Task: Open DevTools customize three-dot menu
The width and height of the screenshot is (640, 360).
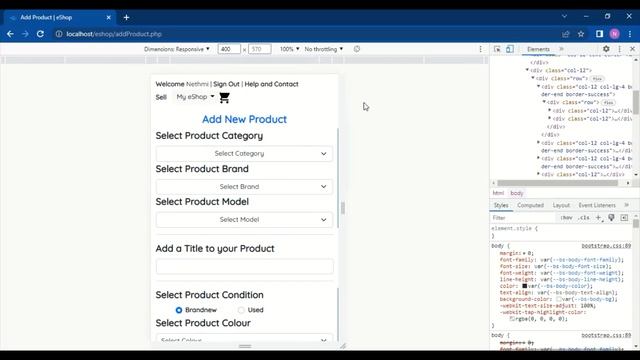Action: coord(620,49)
